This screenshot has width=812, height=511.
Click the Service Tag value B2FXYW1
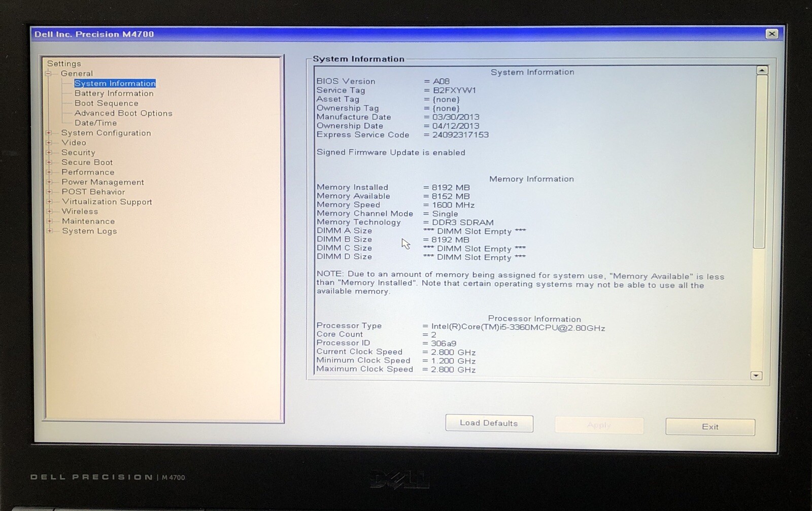click(454, 90)
